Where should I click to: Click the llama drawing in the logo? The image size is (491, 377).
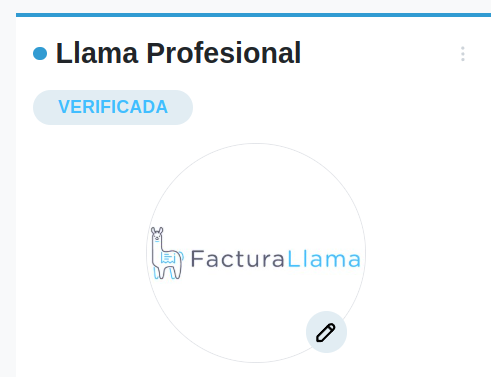(167, 253)
